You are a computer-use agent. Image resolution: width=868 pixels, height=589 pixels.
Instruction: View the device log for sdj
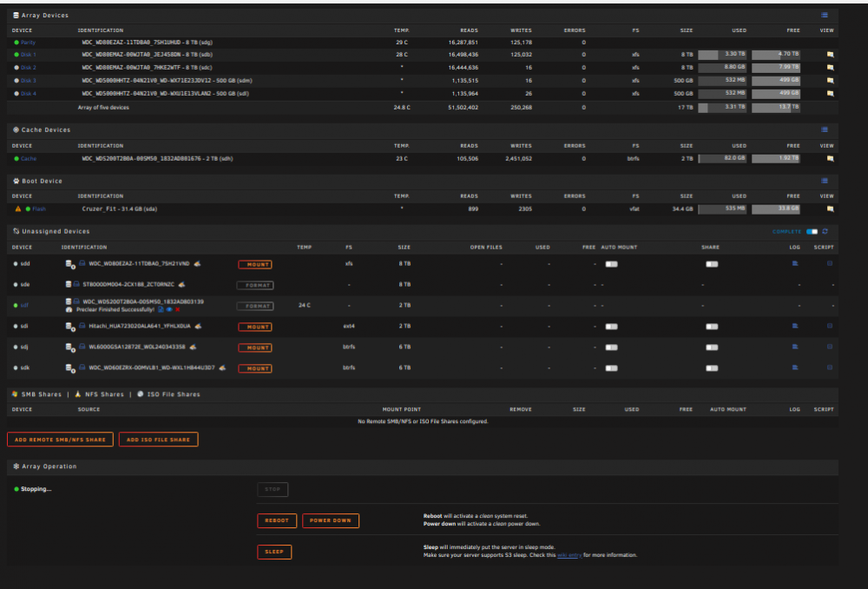pos(795,347)
